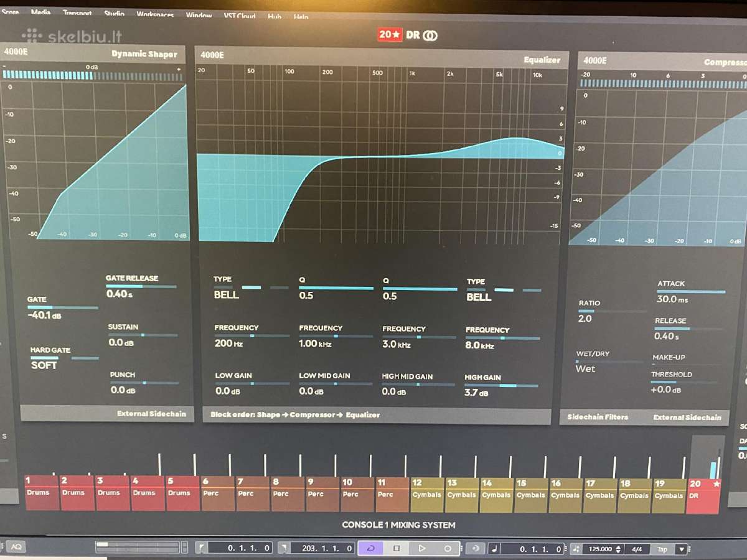Screen dimensions: 747x560
Task: Click the Stop button in the transport
Action: click(397, 548)
